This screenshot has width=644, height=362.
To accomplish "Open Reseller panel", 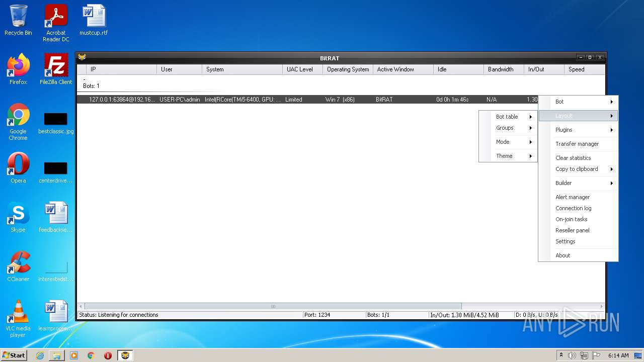I will click(578, 230).
